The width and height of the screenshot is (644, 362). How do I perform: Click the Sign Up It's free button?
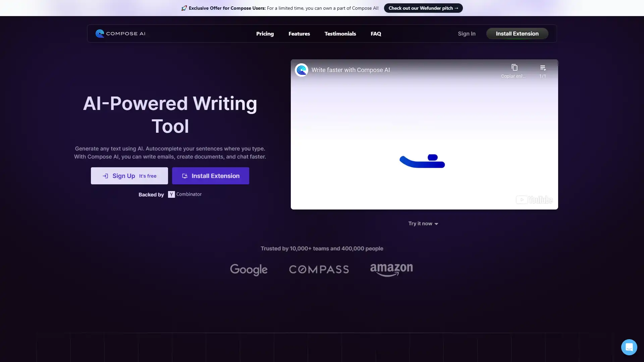pyautogui.click(x=129, y=176)
